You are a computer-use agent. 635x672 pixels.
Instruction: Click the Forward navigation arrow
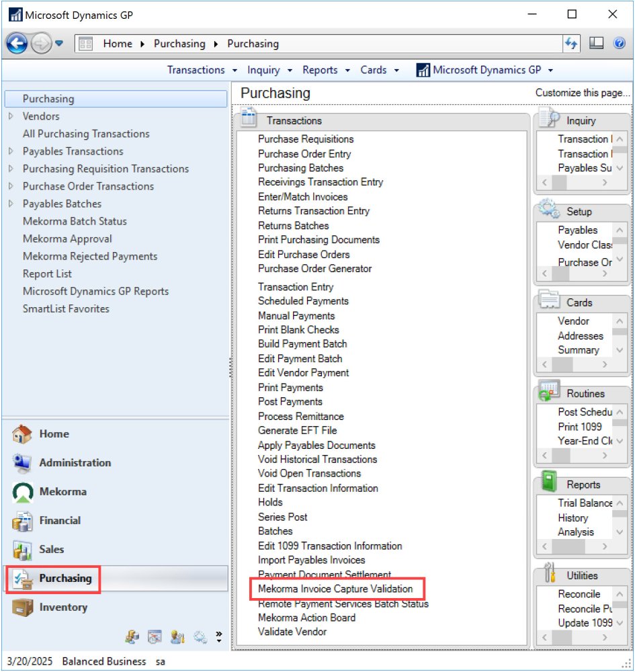pyautogui.click(x=41, y=43)
